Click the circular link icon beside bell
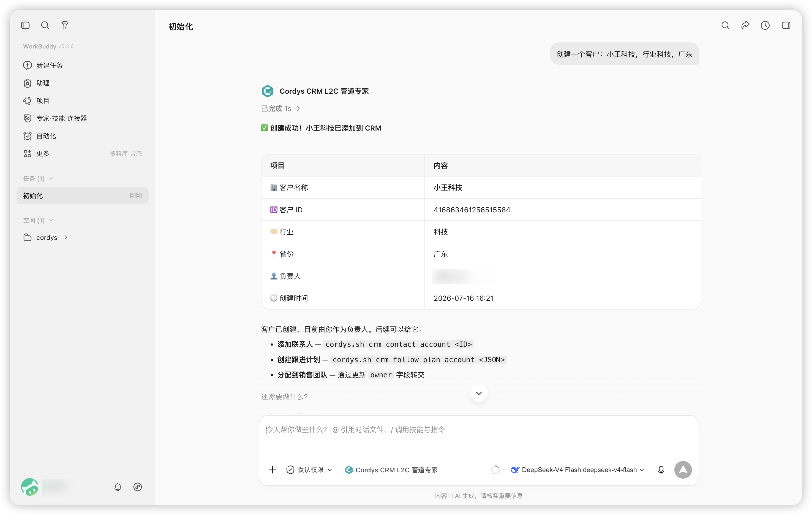Image resolution: width=812 pixels, height=515 pixels. point(138,487)
